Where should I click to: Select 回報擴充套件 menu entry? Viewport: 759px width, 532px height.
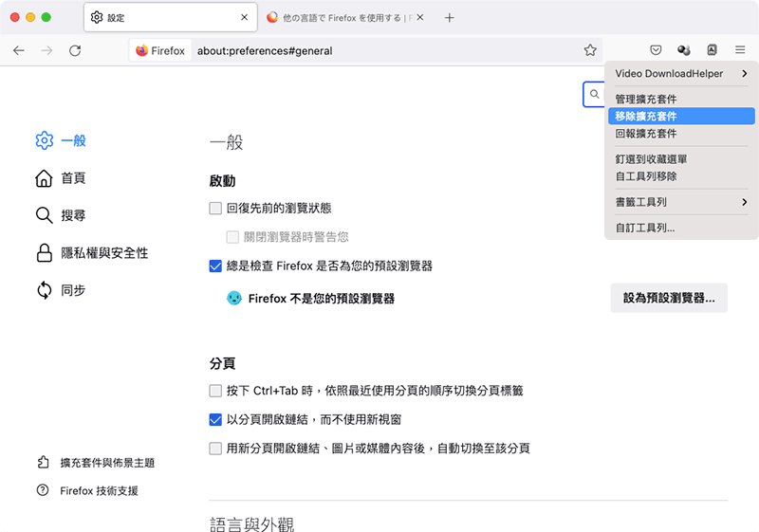[681, 134]
